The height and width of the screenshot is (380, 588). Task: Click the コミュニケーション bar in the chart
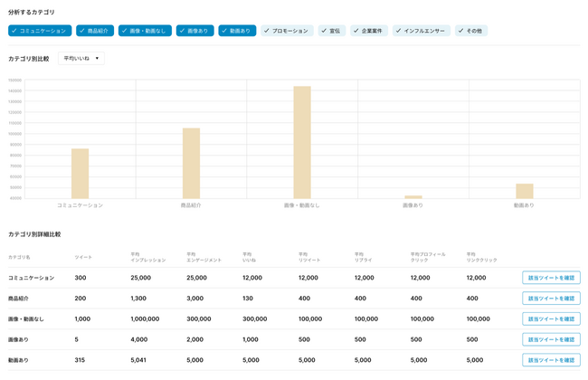coord(80,174)
